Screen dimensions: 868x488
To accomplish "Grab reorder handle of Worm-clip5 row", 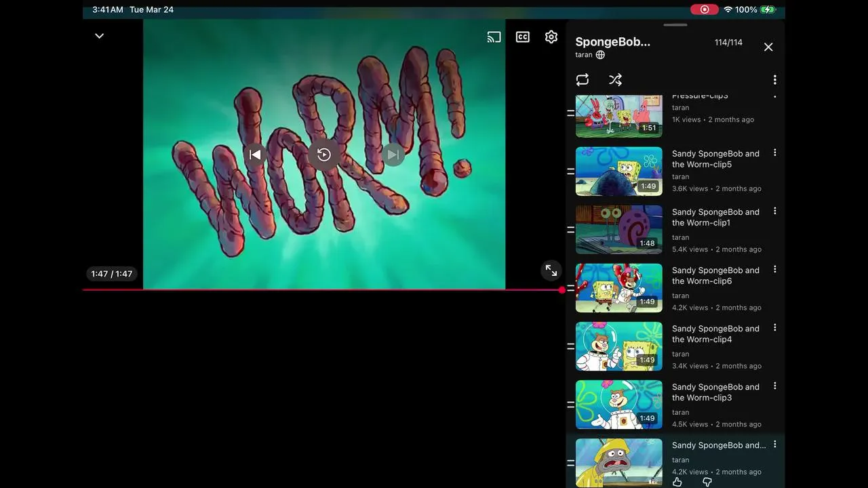I will (x=571, y=171).
